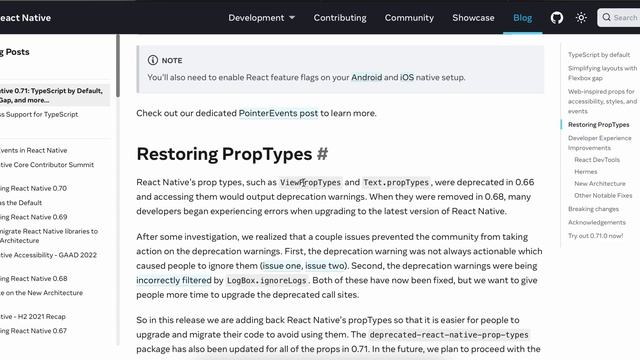This screenshot has width=640, height=360.
Task: Jump to Hermes in contents
Action: click(586, 171)
